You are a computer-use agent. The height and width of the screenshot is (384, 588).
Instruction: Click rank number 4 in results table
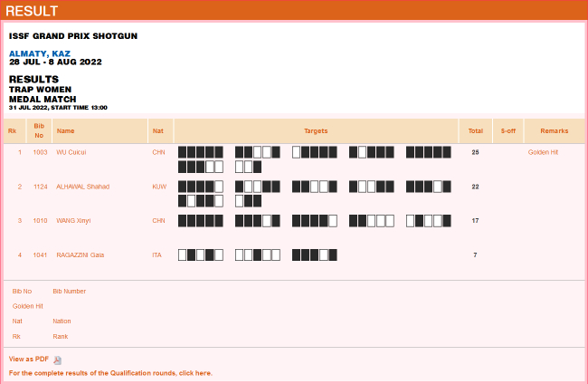pyautogui.click(x=20, y=254)
